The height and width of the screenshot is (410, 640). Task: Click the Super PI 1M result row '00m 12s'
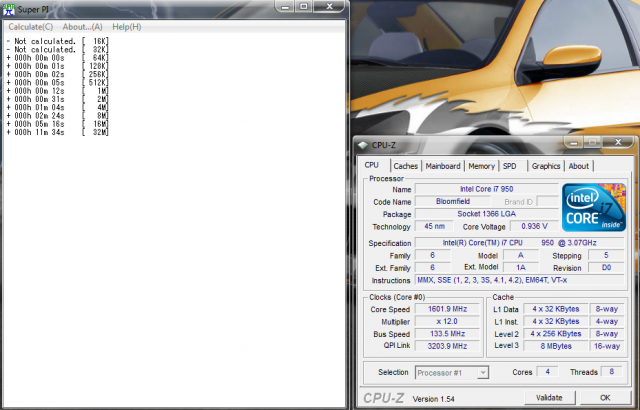(x=58, y=91)
